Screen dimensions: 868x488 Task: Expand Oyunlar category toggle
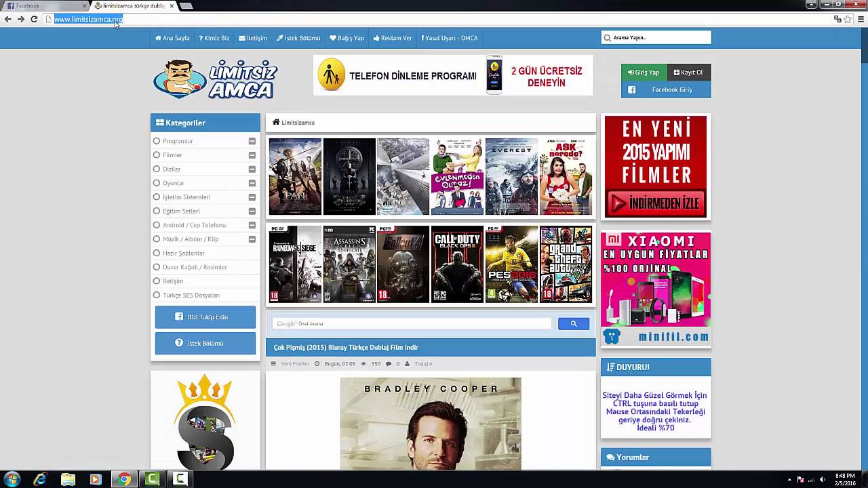click(x=252, y=183)
